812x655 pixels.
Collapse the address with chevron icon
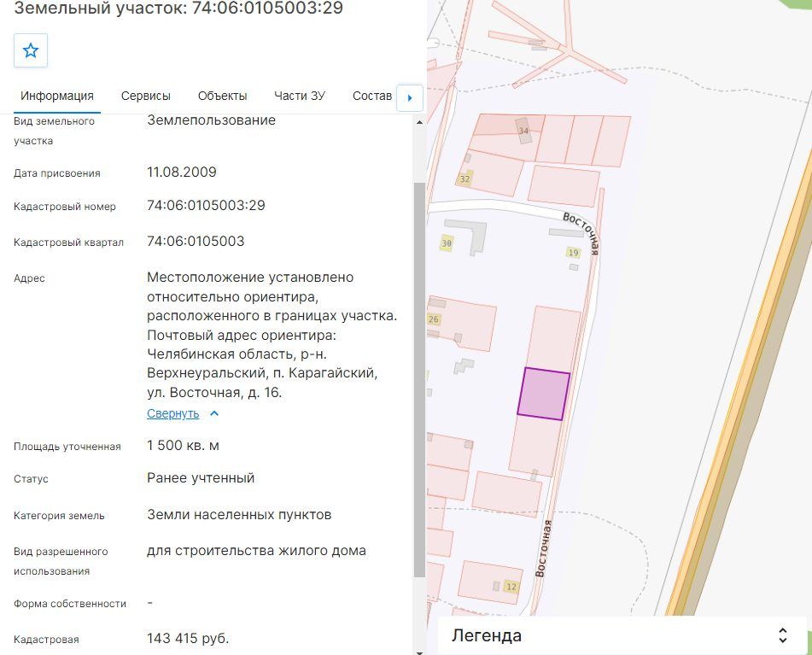pyautogui.click(x=214, y=413)
